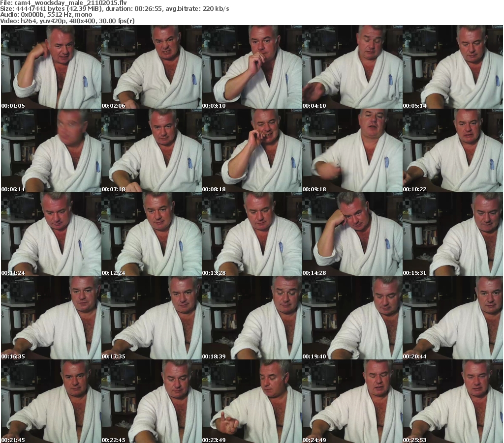The image size is (504, 443).
Task: View the frame stamped 00:22:45
Action: click(x=152, y=401)
